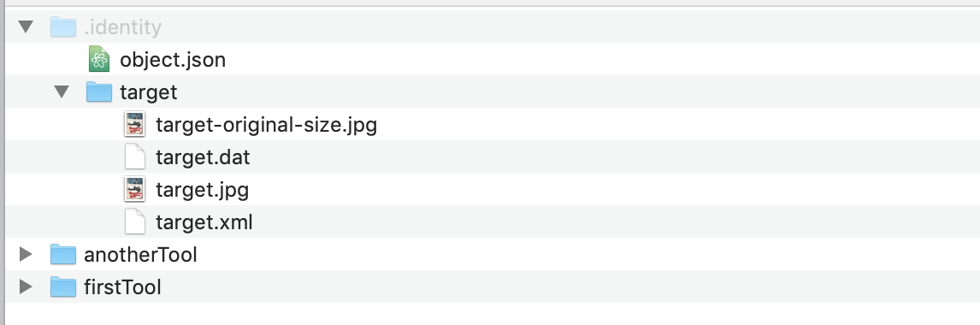The height and width of the screenshot is (325, 980).
Task: Select the target.jpg image thumbnail icon
Action: [135, 189]
